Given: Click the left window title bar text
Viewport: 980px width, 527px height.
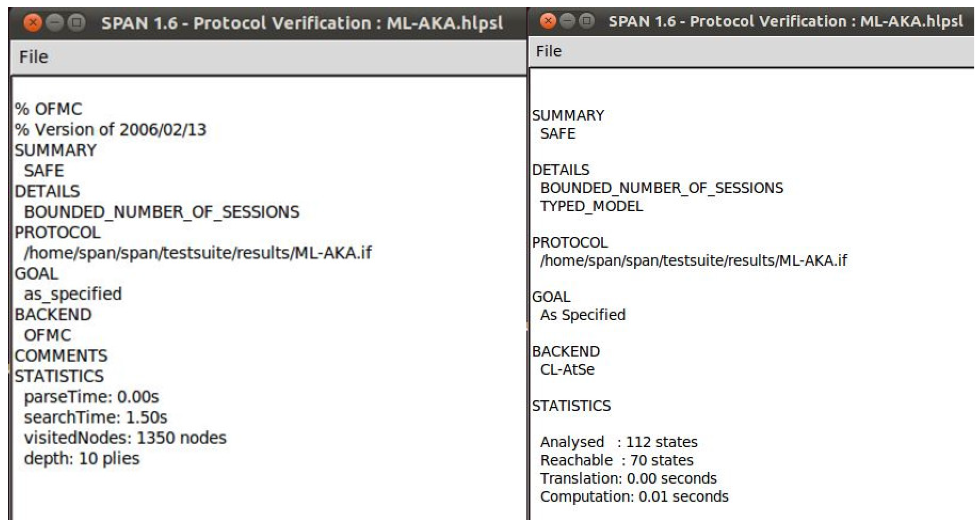Looking at the screenshot, I should click(302, 23).
